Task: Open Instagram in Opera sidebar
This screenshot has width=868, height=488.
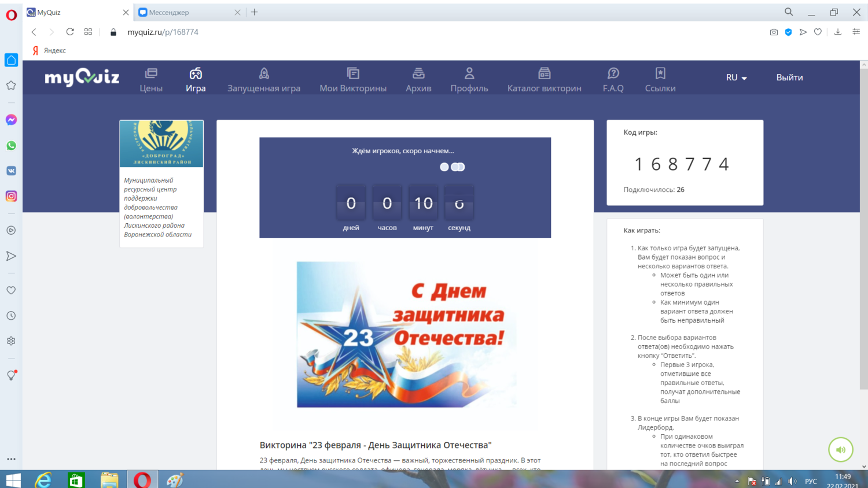Action: tap(11, 197)
